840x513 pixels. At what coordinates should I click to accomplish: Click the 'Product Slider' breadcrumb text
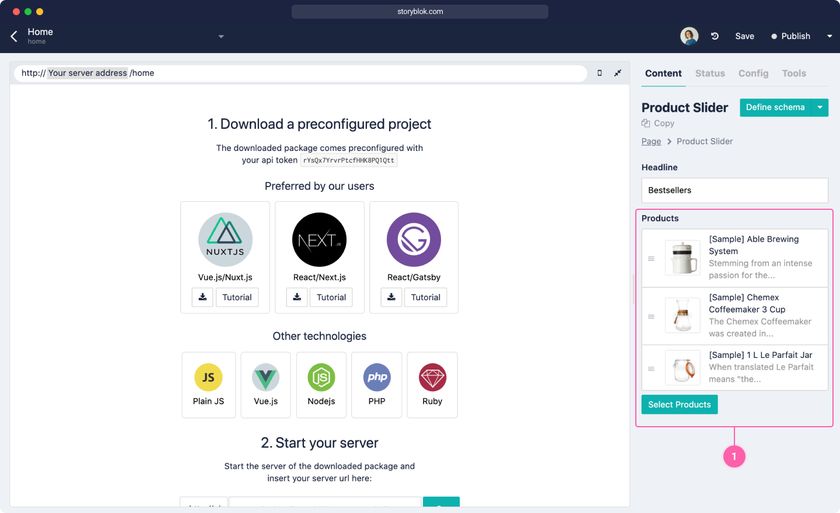pyautogui.click(x=704, y=141)
